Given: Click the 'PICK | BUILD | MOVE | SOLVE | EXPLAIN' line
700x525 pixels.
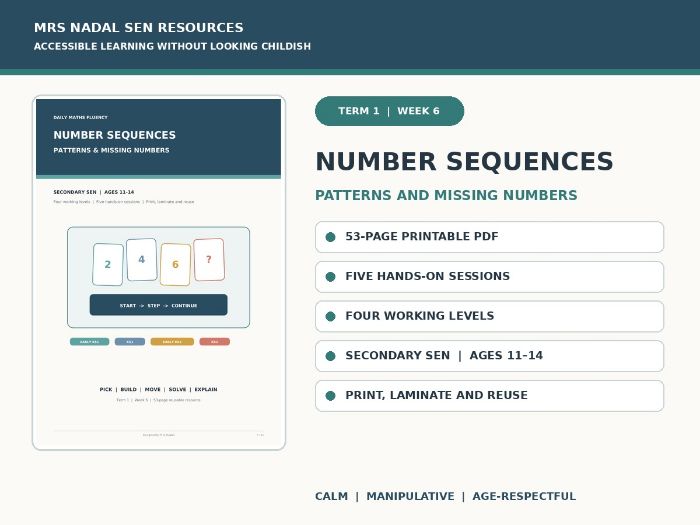Looking at the screenshot, I should pos(158,389).
